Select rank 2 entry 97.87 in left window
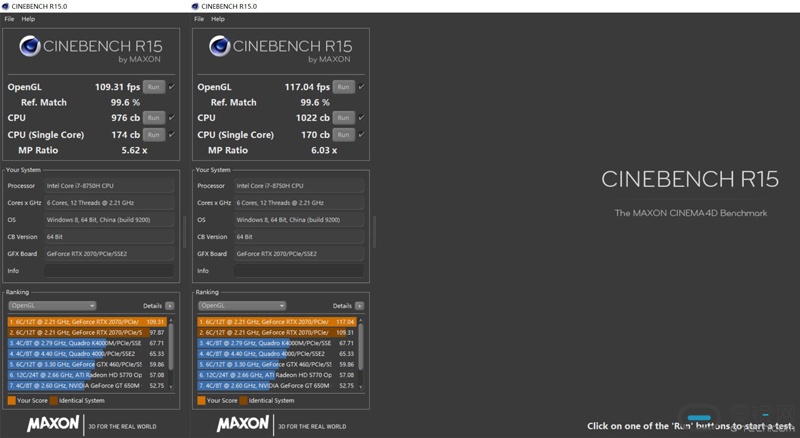This screenshot has width=800, height=438. (87, 332)
